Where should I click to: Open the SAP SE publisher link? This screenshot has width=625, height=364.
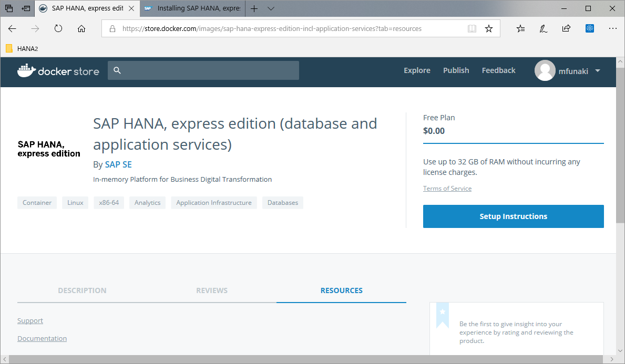118,164
